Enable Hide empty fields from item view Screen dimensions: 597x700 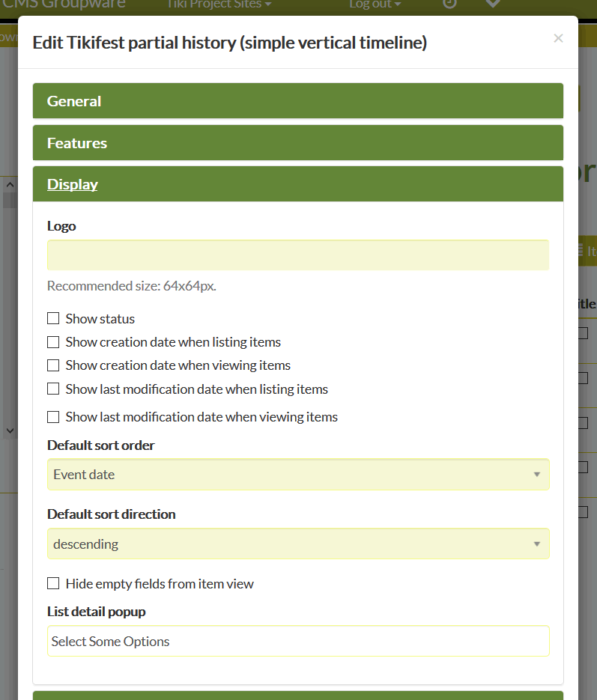click(53, 583)
